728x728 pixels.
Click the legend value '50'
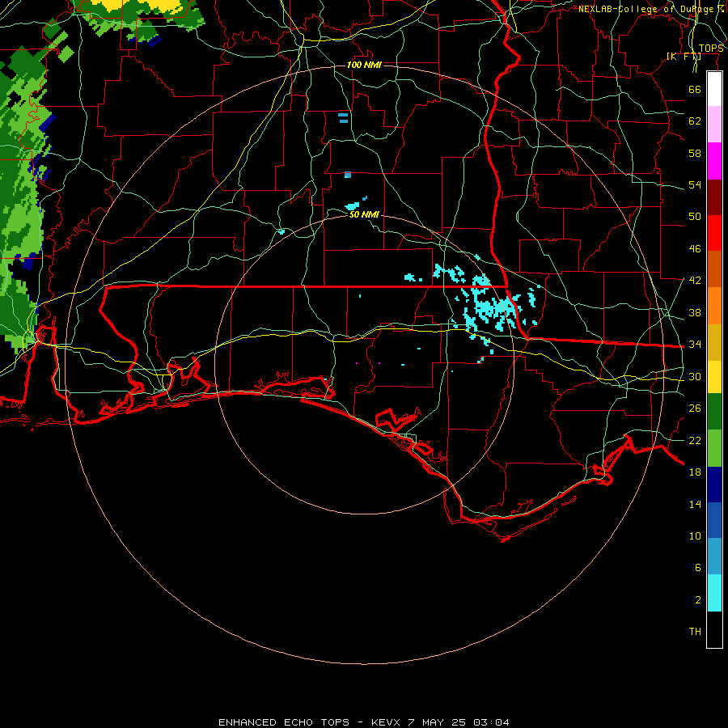[695, 216]
